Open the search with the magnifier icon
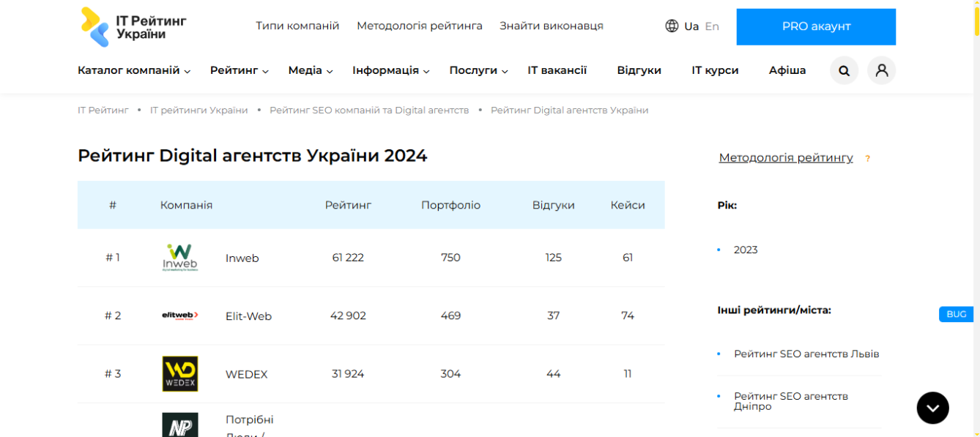The height and width of the screenshot is (437, 980). tap(844, 70)
